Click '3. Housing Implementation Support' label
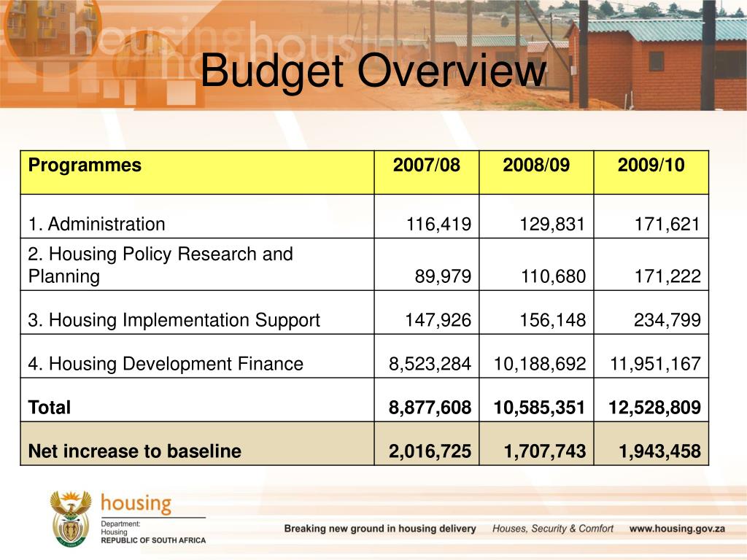This screenshot has height=560, width=747. pyautogui.click(x=174, y=321)
